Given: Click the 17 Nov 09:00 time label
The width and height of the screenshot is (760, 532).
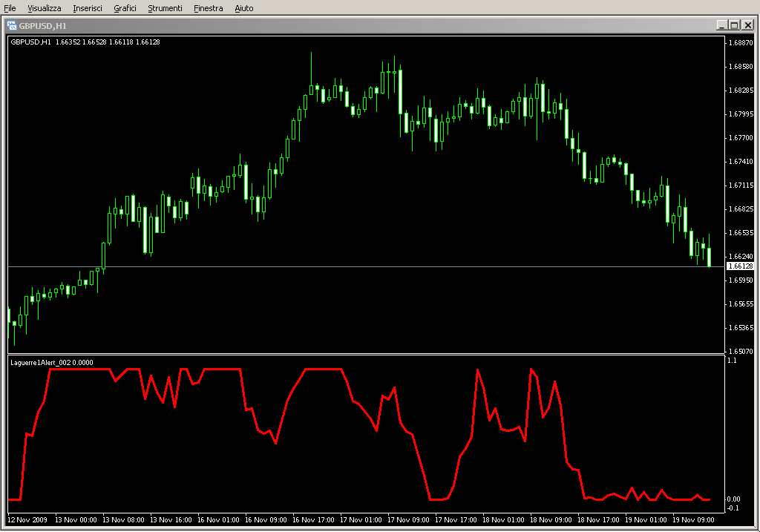Looking at the screenshot, I should coord(408,520).
